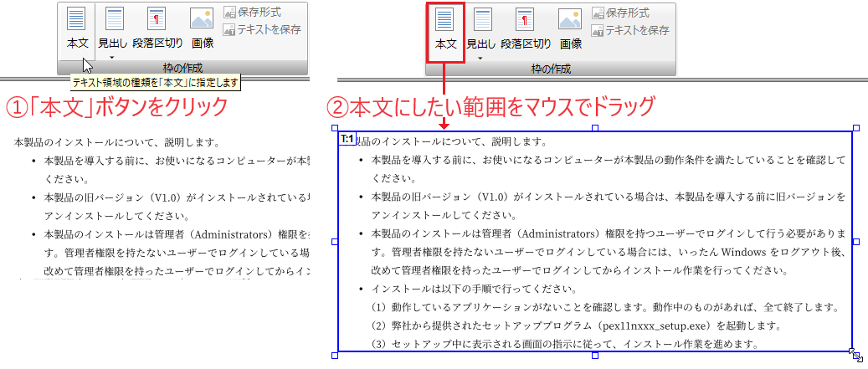The width and height of the screenshot is (868, 369).
Task: Click the tooltip text テキスト領域の種類を「本文」に指定します
Action: (x=157, y=84)
